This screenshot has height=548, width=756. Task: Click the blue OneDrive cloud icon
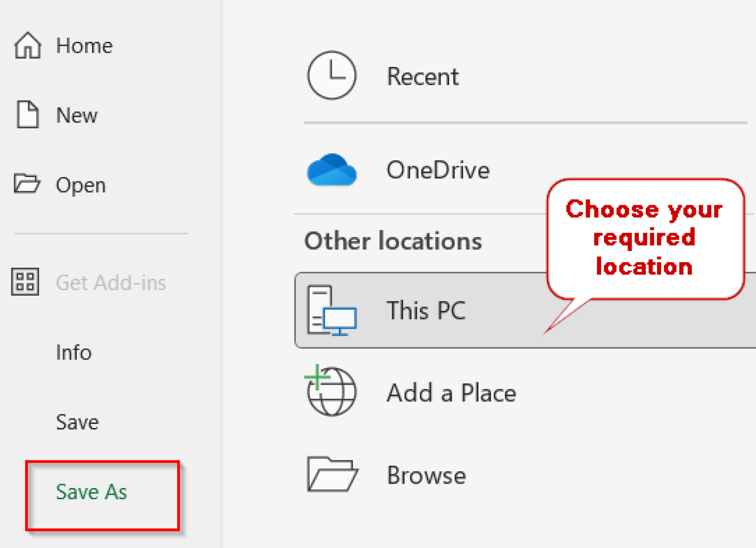click(x=332, y=170)
